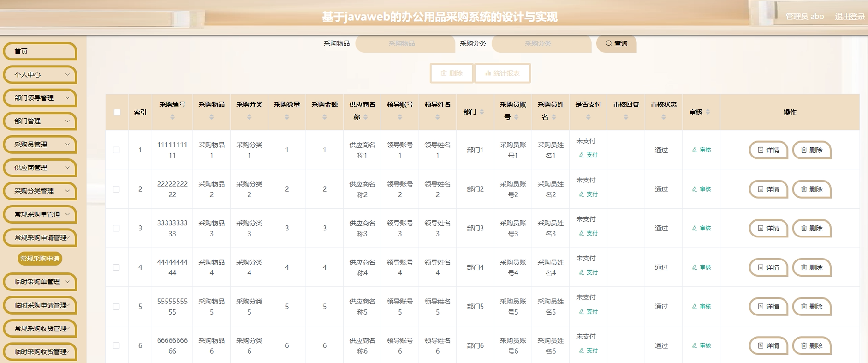This screenshot has width=868, height=363.
Task: Sort by 采购编号 column arrows
Action: [x=172, y=117]
